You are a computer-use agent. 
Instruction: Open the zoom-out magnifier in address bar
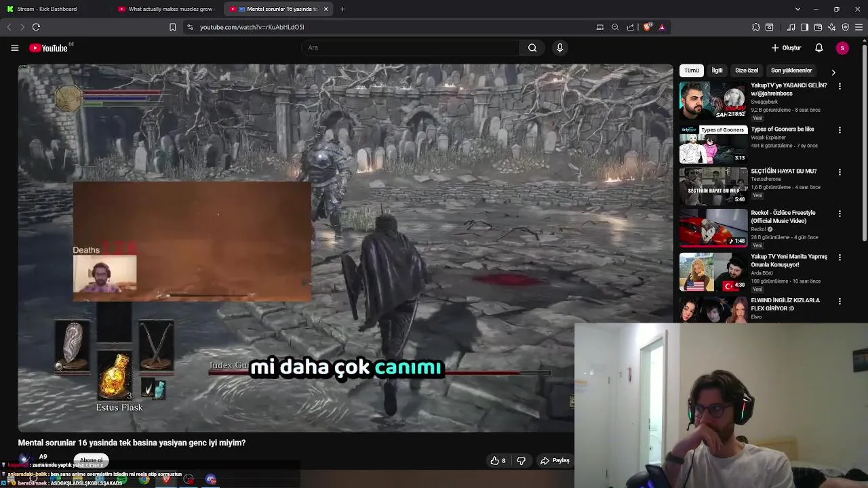coord(615,27)
